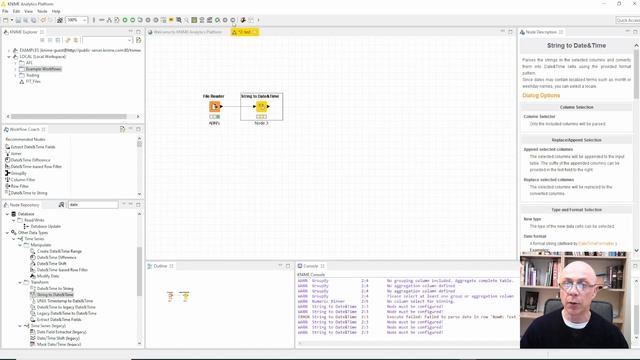Maximize the Node Repository panel

[x=138, y=204]
